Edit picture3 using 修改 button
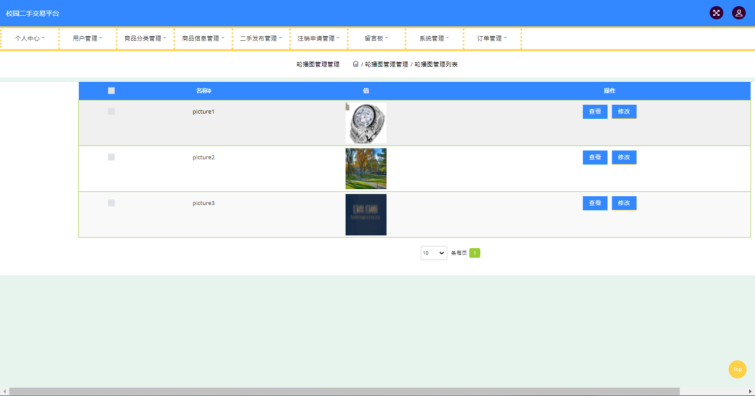Screen dimensions: 755x396 point(624,203)
